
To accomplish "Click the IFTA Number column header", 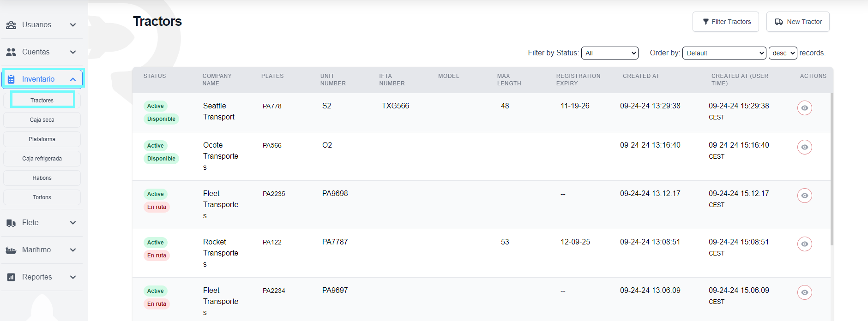I will [392, 80].
